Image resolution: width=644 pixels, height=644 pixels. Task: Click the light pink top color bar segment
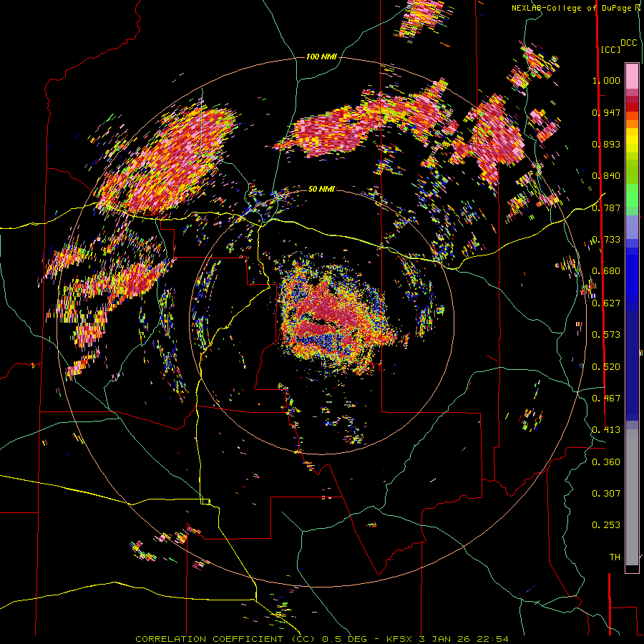(632, 76)
